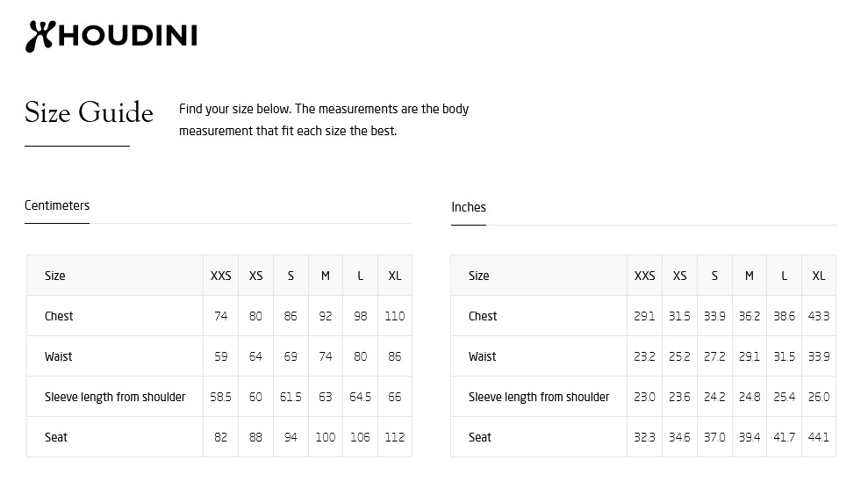Click the Houdini logo icon
The height and width of the screenshot is (481, 868).
tap(40, 37)
